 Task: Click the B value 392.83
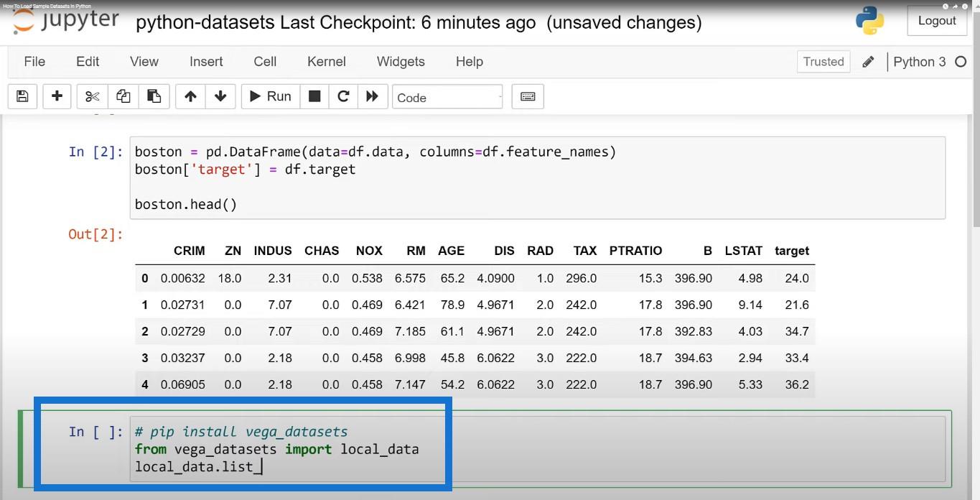pyautogui.click(x=694, y=331)
